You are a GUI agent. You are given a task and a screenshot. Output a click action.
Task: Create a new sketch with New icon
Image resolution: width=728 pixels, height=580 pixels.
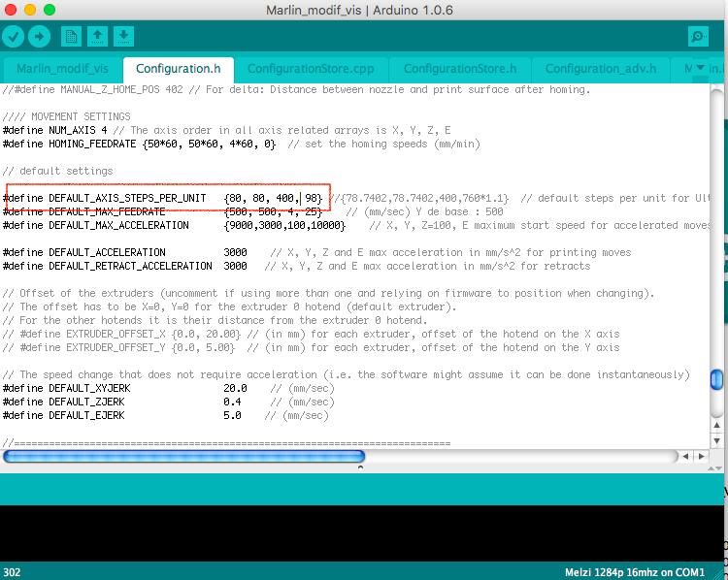[71, 36]
